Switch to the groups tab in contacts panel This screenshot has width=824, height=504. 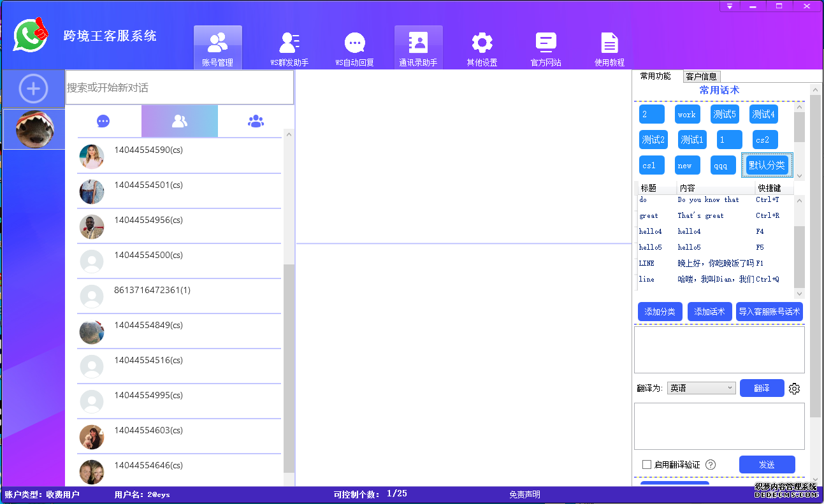click(x=256, y=121)
